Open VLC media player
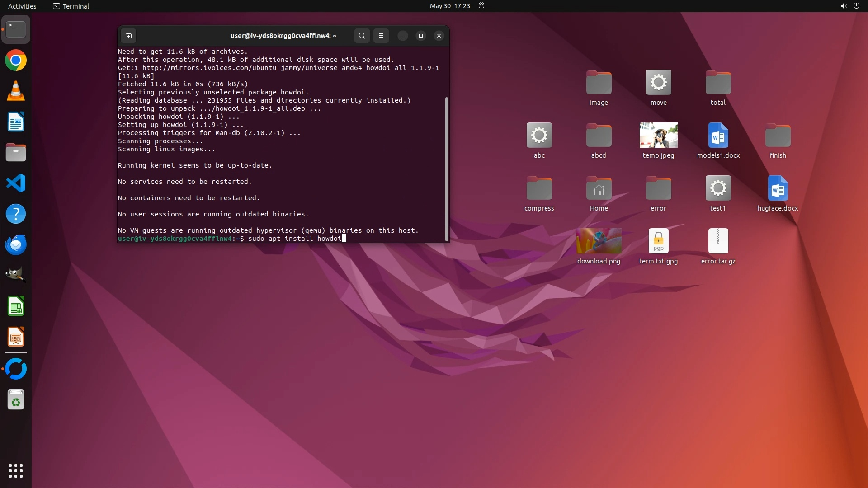 tap(16, 91)
